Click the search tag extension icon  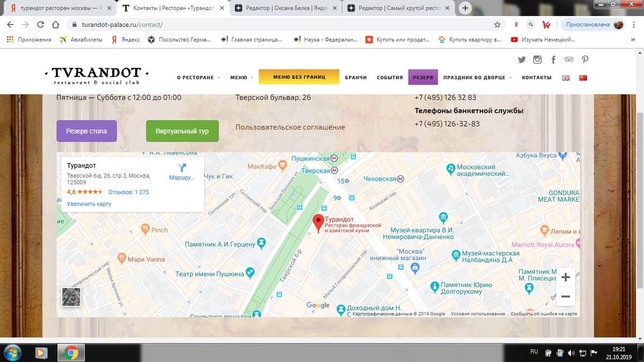(531, 25)
